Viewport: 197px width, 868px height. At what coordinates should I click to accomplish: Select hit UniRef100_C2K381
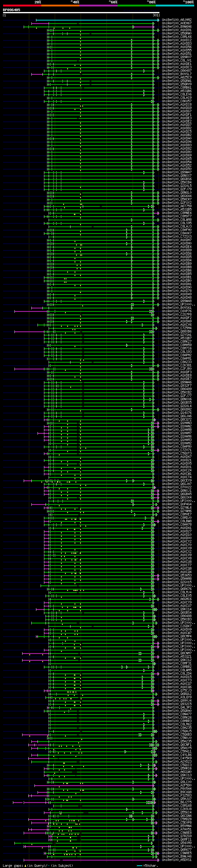point(177,365)
